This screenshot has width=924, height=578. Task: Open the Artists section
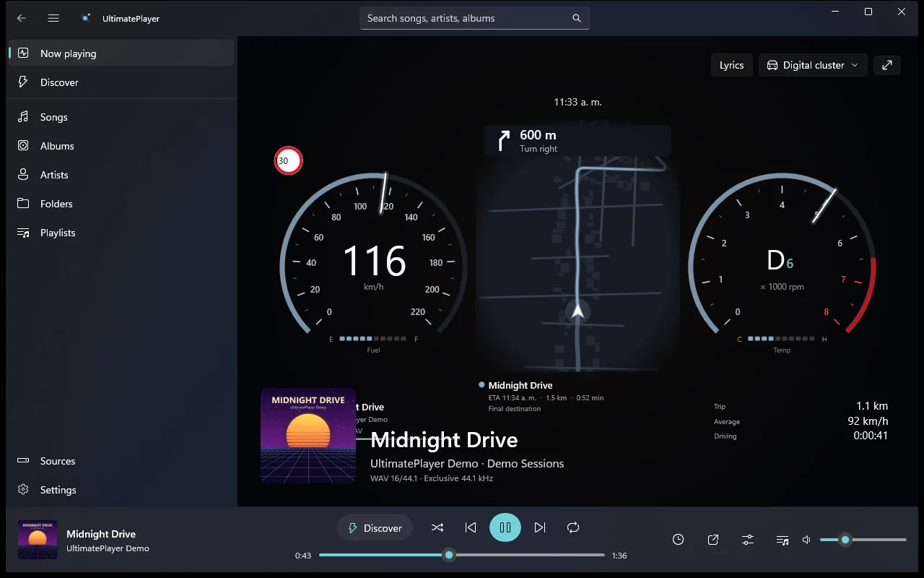click(121, 175)
